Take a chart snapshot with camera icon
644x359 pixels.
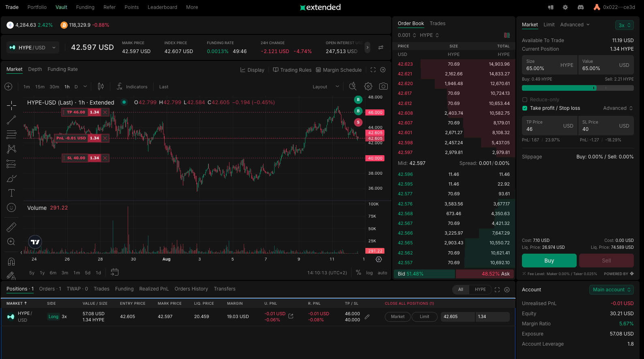tap(383, 86)
